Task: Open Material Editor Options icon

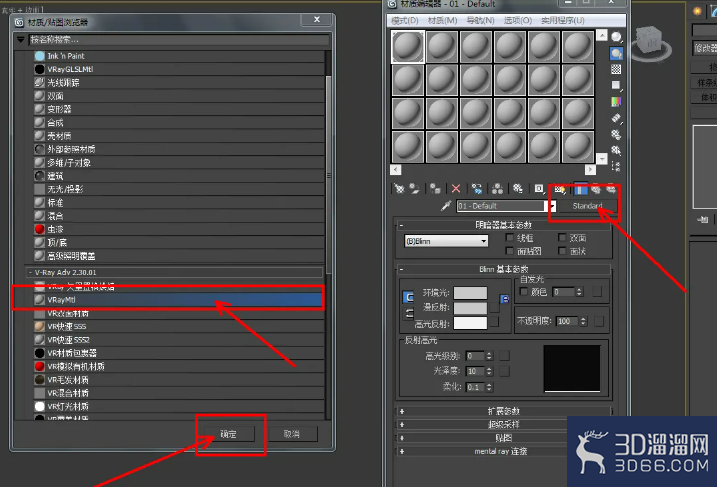Action: [616, 134]
